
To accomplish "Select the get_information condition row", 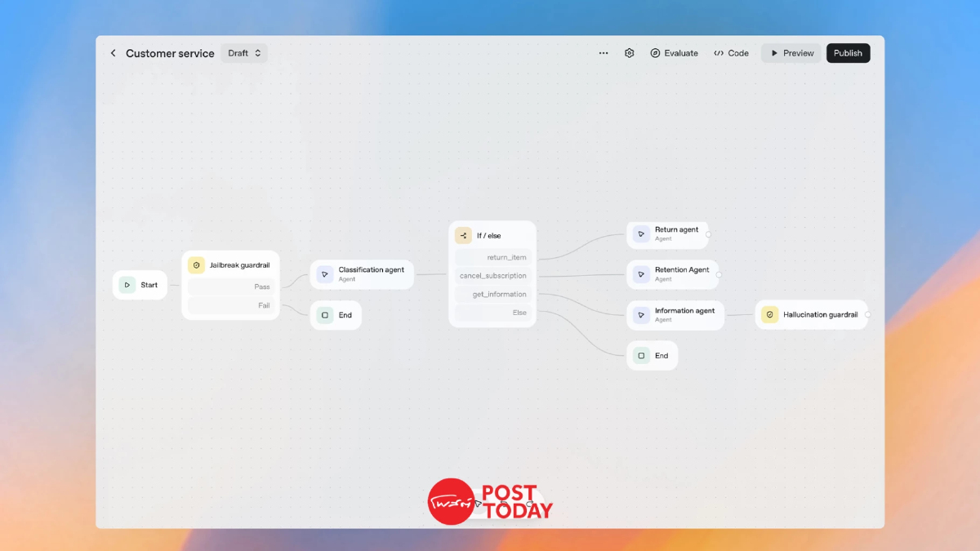I will 492,294.
